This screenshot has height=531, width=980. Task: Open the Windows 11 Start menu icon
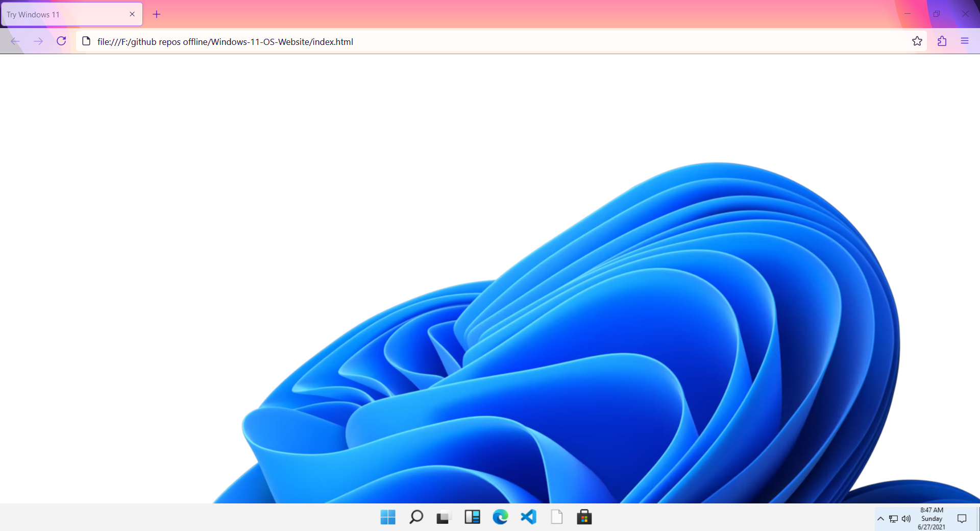[x=388, y=517]
